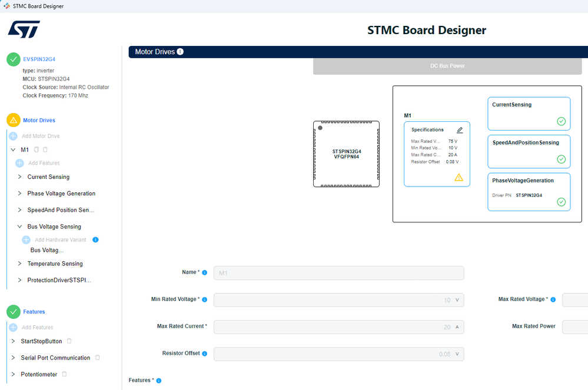The image size is (588, 390).
Task: Click the ST logo
Action: pyautogui.click(x=24, y=29)
